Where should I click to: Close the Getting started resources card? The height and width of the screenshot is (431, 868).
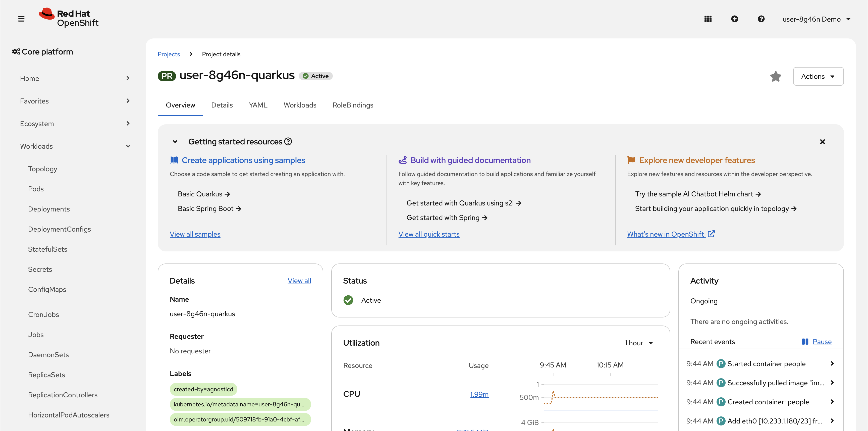click(822, 142)
